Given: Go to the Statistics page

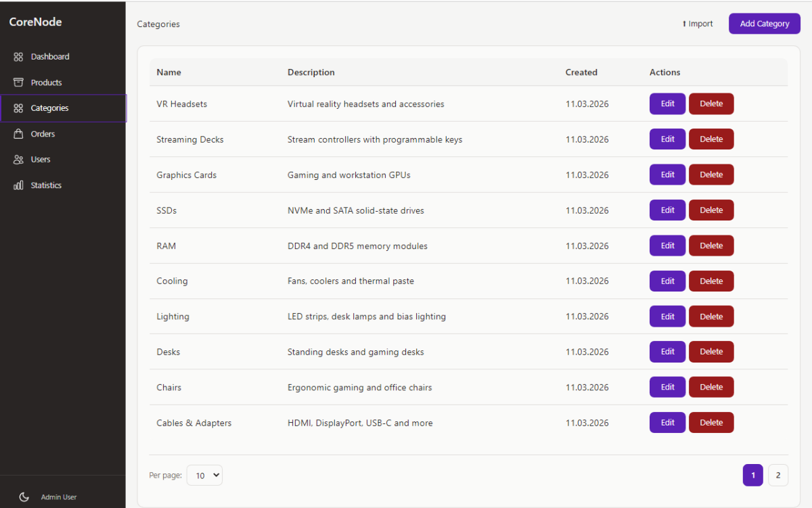Looking at the screenshot, I should coord(46,185).
